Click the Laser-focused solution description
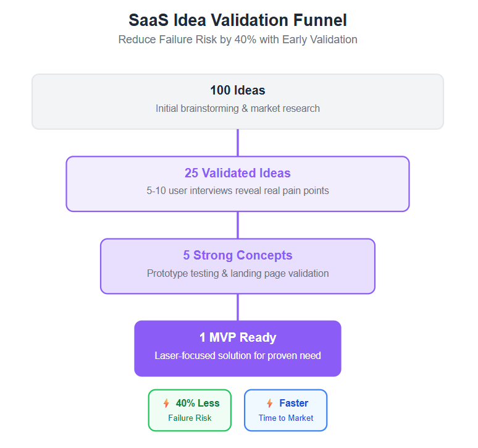 click(x=238, y=355)
